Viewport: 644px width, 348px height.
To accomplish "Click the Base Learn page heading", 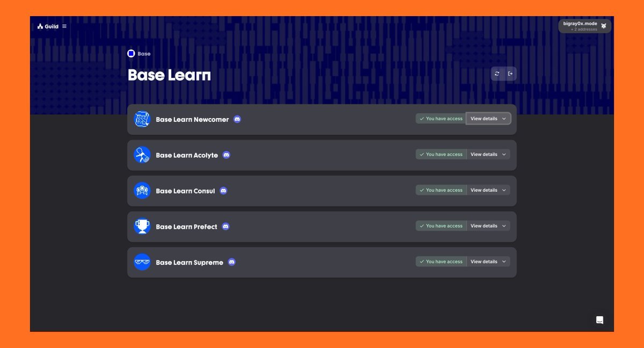I will tap(169, 75).
